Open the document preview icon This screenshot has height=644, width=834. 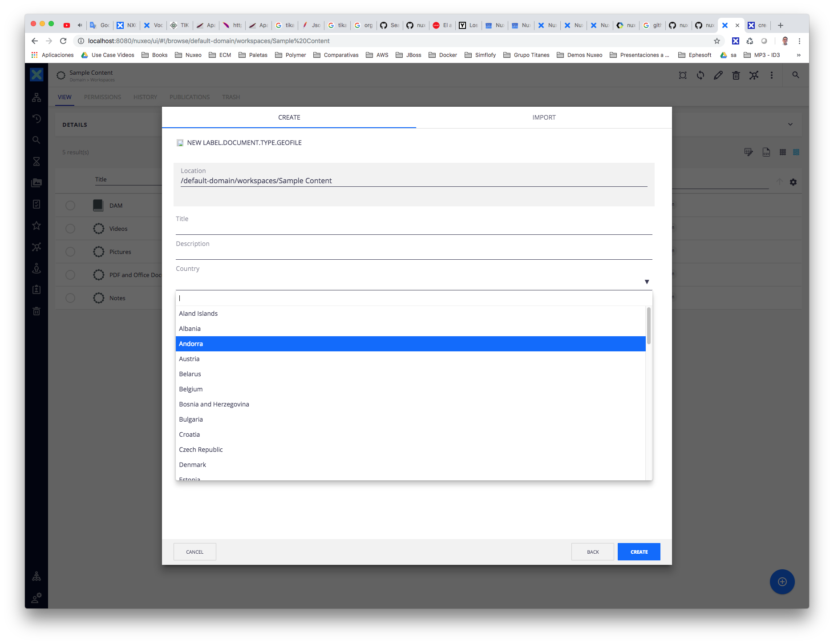point(683,75)
